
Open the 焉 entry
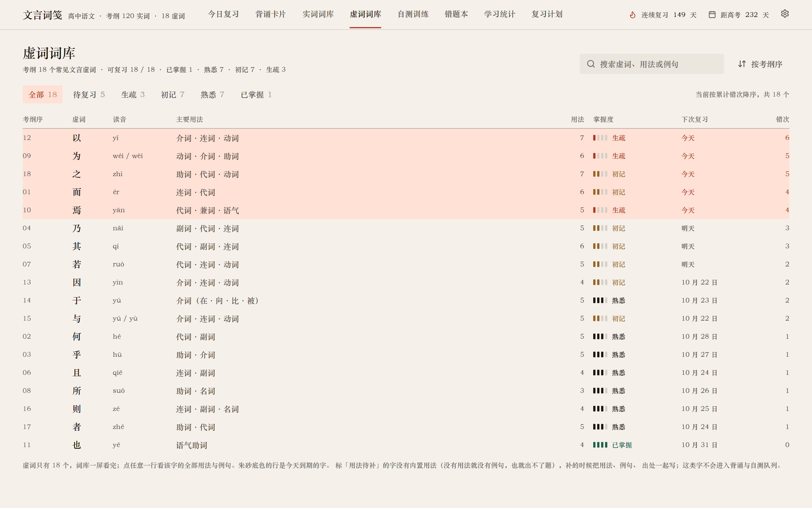pyautogui.click(x=406, y=210)
